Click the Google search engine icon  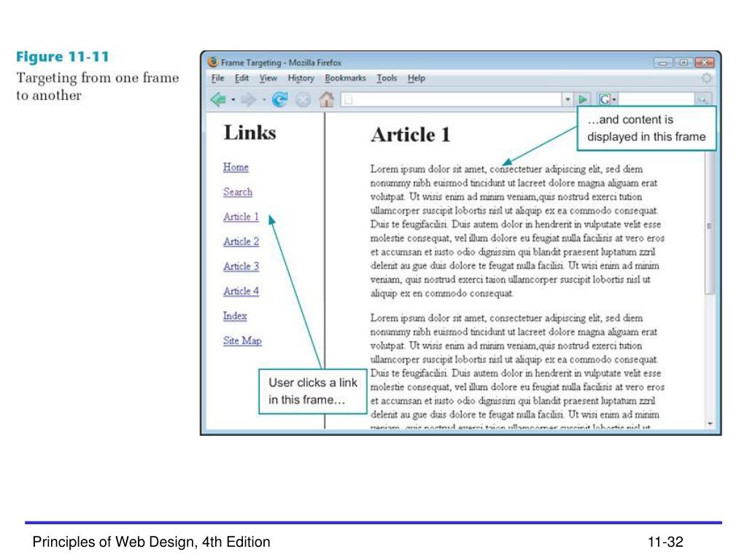605,99
